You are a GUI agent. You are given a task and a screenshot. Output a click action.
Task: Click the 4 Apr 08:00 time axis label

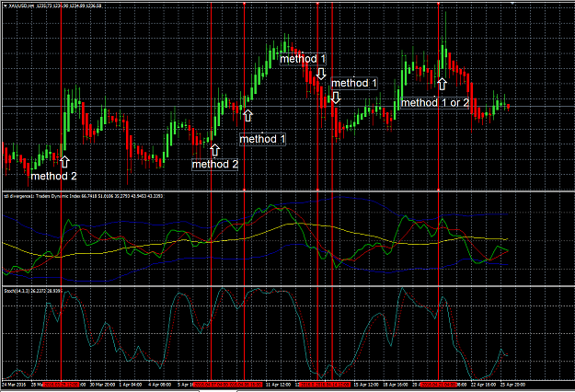(x=160, y=385)
